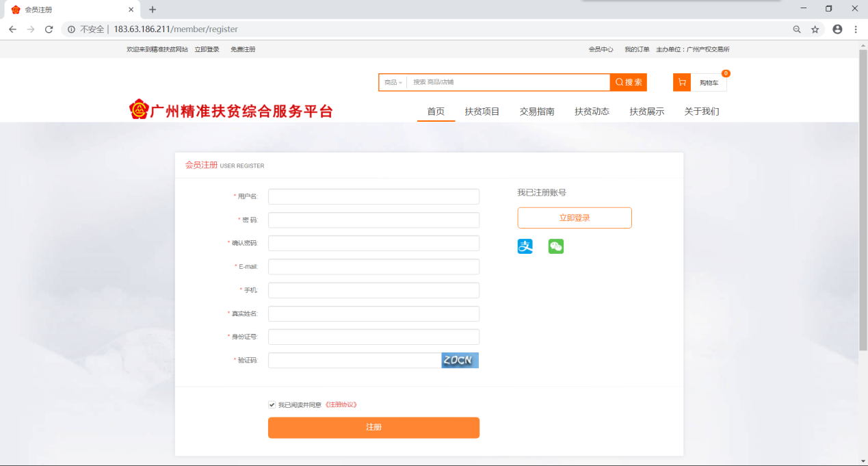Click the 用户名 input field
The width and height of the screenshot is (868, 466).
point(373,197)
